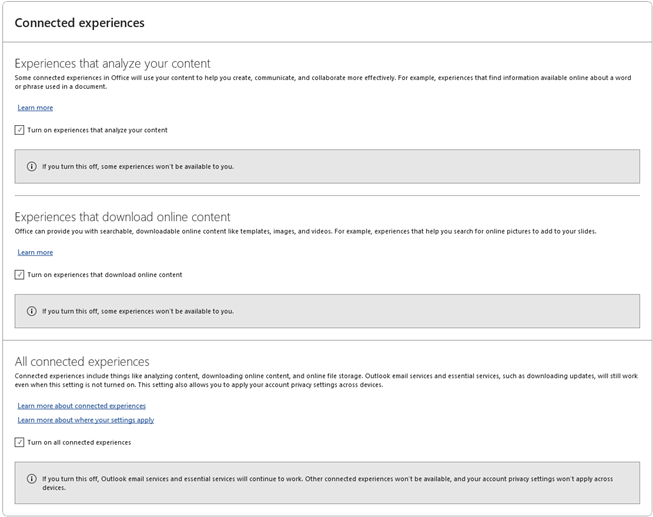653x517 pixels.
Task: Click the 'Connected experiences' dialog title
Action: click(79, 23)
